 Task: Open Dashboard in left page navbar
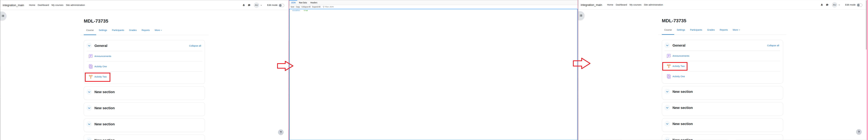coord(43,5)
